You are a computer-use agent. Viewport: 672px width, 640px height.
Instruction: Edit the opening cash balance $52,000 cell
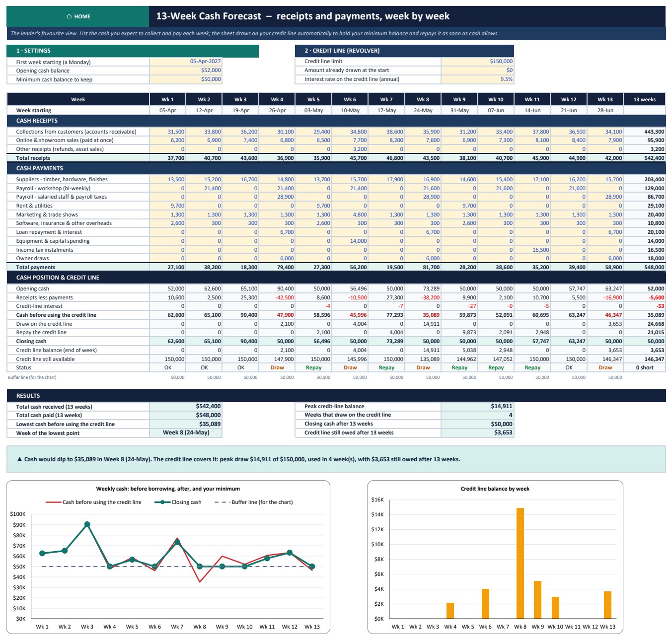tap(186, 71)
